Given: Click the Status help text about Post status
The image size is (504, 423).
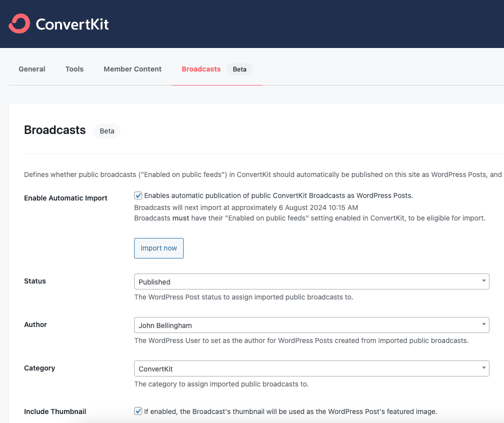Looking at the screenshot, I should coord(244,297).
